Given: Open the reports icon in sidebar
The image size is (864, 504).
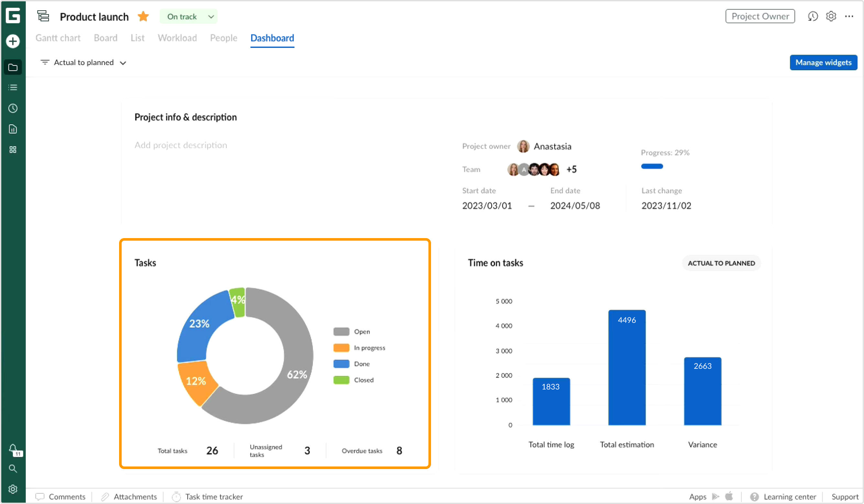Looking at the screenshot, I should 13,129.
